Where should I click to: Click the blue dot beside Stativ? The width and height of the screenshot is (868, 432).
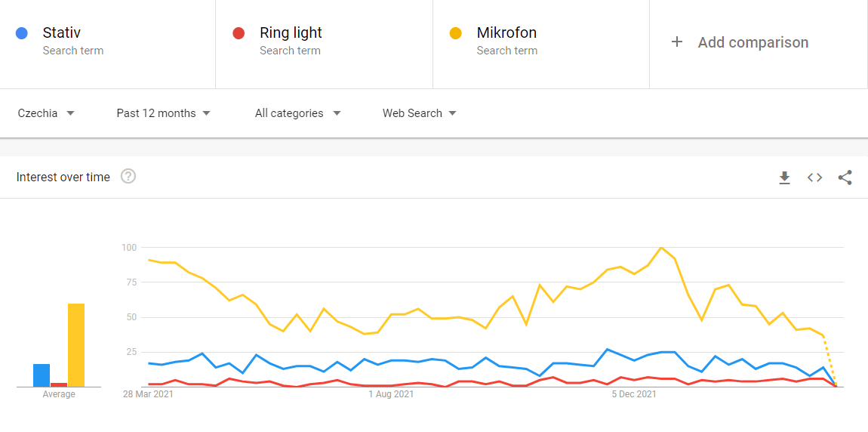tap(22, 33)
